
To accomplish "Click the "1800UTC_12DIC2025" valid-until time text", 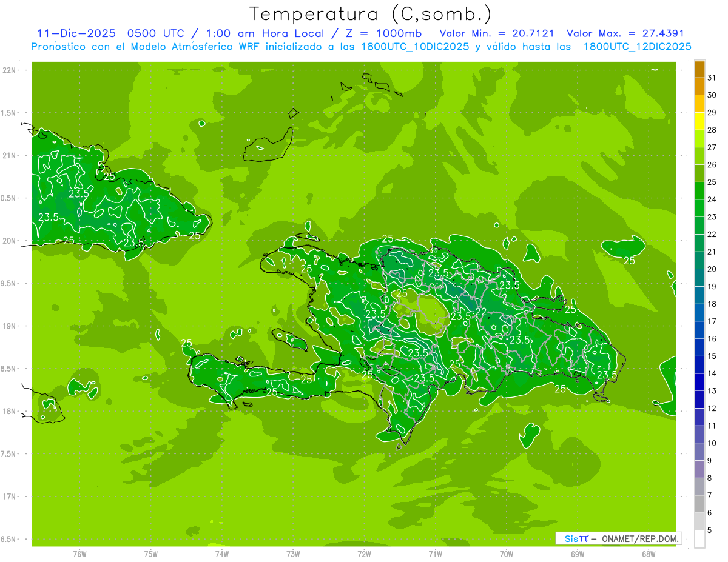I will [x=638, y=46].
